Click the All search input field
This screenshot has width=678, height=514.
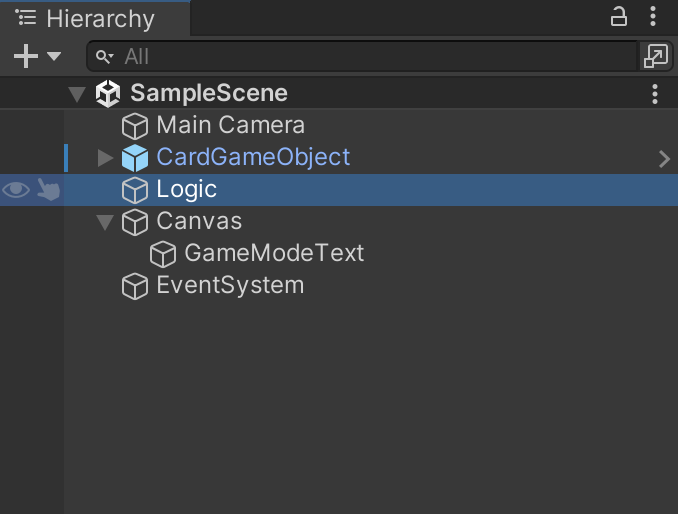tap(370, 57)
